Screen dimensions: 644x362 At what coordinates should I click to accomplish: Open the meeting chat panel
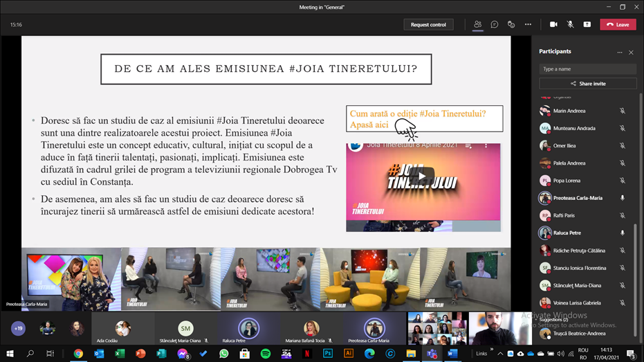click(x=495, y=24)
